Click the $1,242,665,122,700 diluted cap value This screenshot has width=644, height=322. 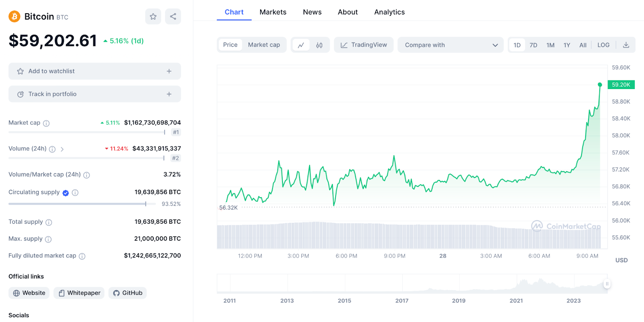pos(153,256)
